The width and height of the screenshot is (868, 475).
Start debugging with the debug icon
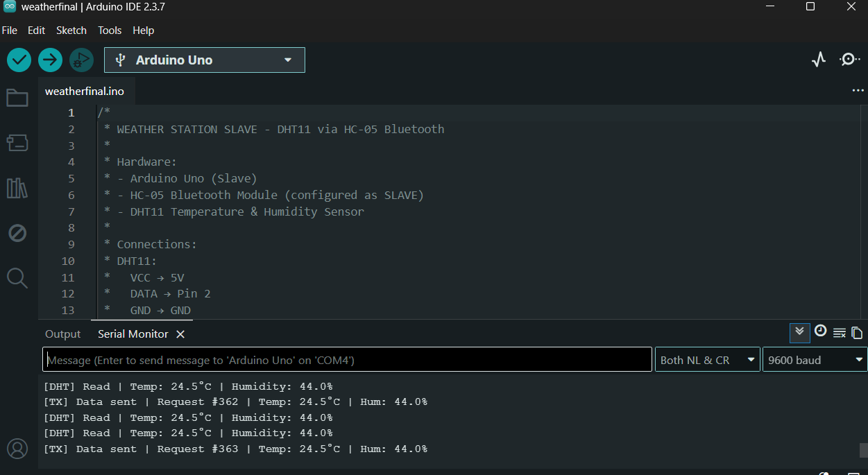[x=81, y=60]
